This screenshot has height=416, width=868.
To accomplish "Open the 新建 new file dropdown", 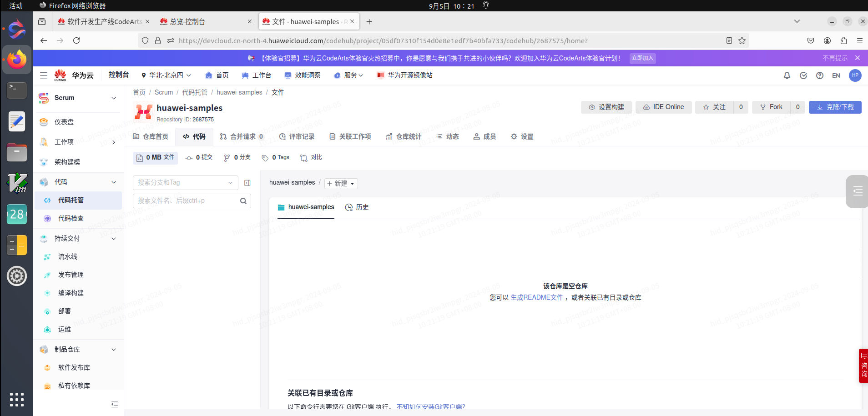I will click(x=341, y=183).
